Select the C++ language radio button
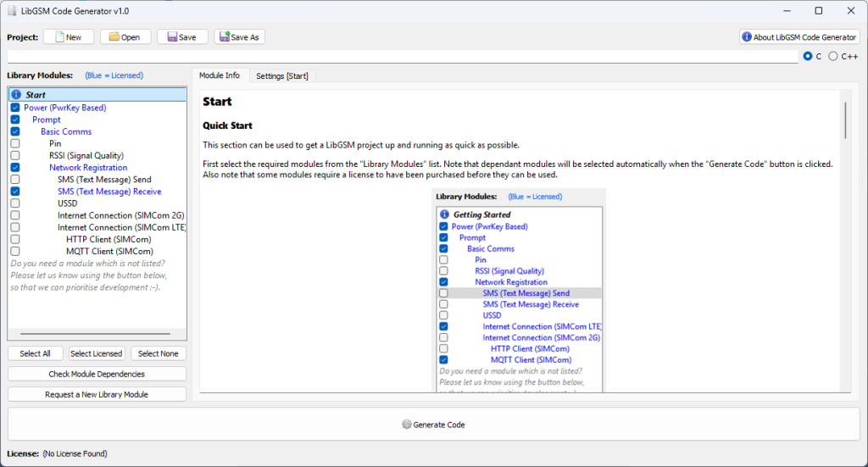The image size is (868, 467). pos(833,57)
